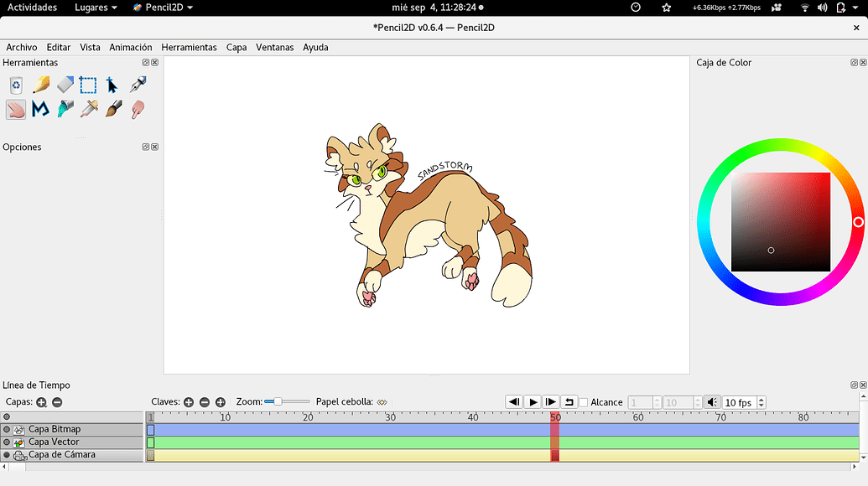
Task: Click the volume icon in system tray
Action: pos(823,8)
